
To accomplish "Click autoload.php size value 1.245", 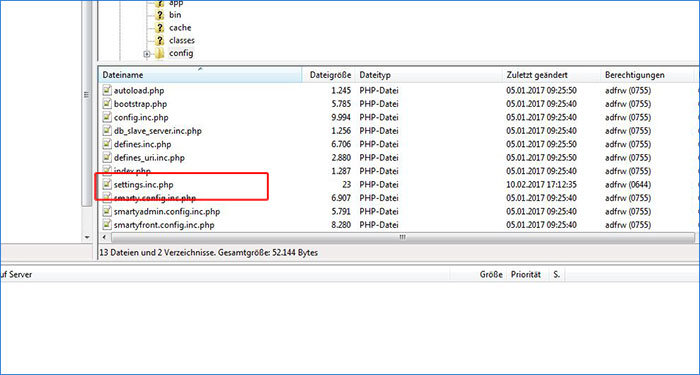I will click(341, 91).
